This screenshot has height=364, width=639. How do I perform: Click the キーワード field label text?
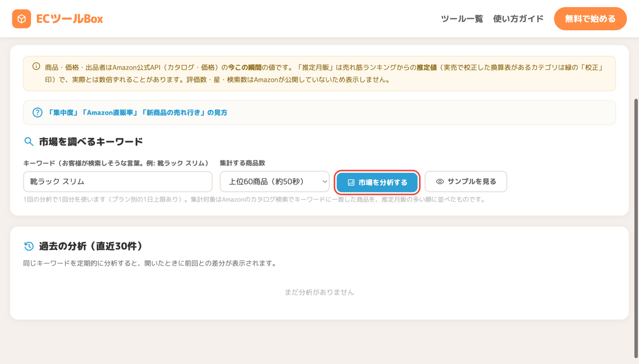(x=116, y=163)
